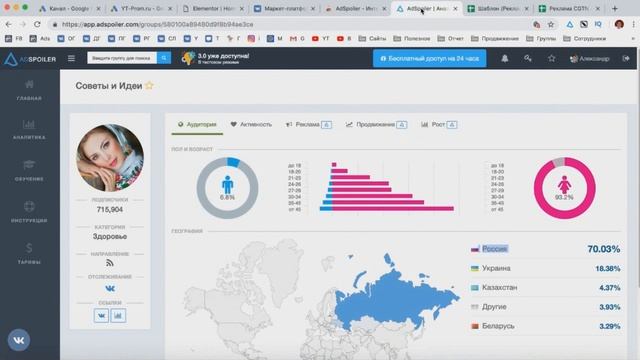Open favorites star in top header
This screenshot has width=640, height=360.
tap(551, 58)
